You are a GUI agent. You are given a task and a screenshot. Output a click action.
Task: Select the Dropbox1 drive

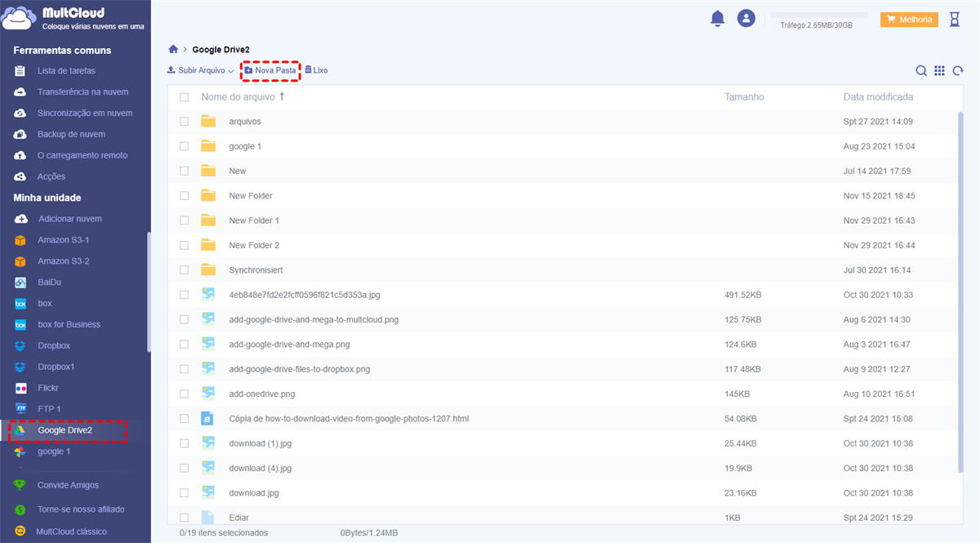(x=56, y=367)
